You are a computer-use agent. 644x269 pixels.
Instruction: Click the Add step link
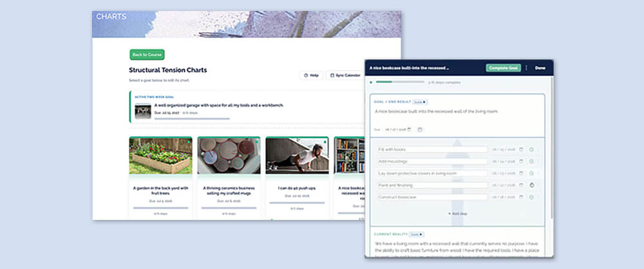pyautogui.click(x=457, y=214)
